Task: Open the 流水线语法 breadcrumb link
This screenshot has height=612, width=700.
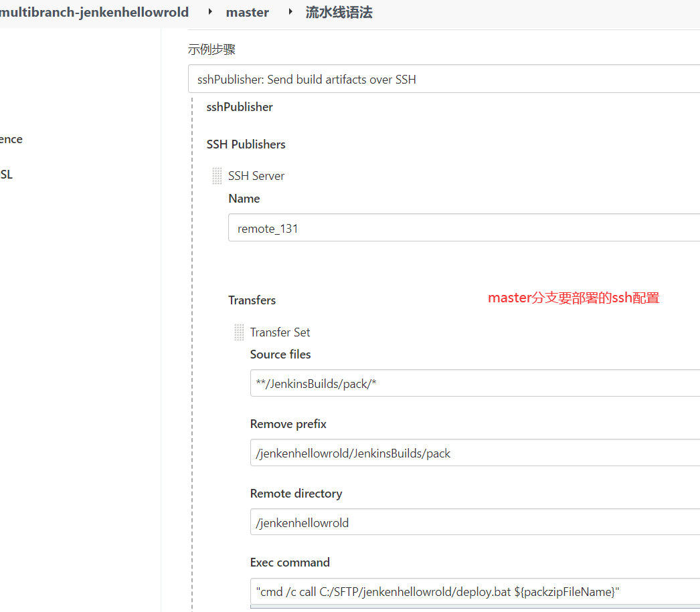Action: (x=339, y=12)
